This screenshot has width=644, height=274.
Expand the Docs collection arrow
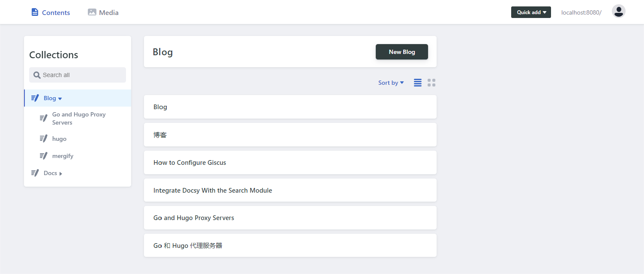(61, 173)
